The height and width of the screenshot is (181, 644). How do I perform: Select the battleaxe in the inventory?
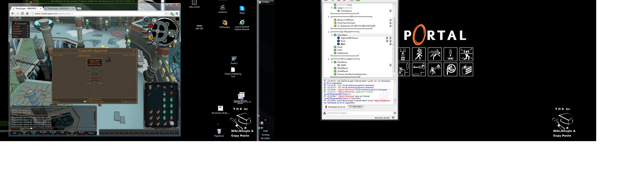point(158,87)
